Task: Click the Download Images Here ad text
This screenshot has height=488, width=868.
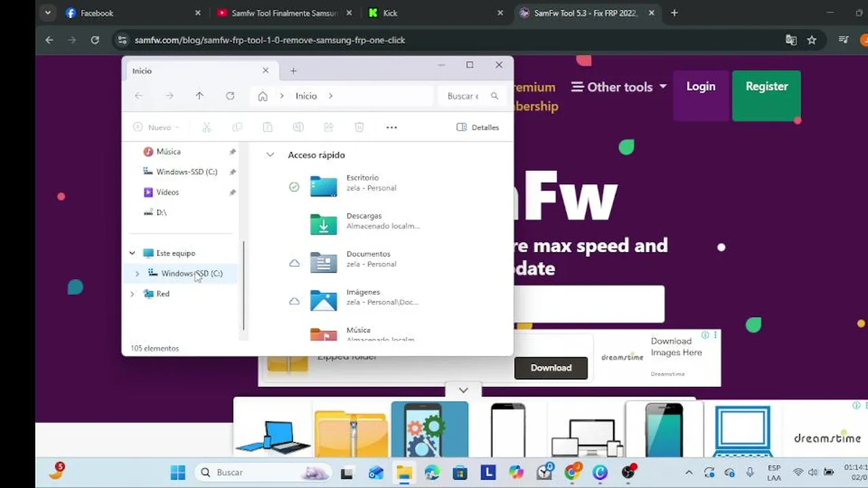Action: tap(676, 347)
